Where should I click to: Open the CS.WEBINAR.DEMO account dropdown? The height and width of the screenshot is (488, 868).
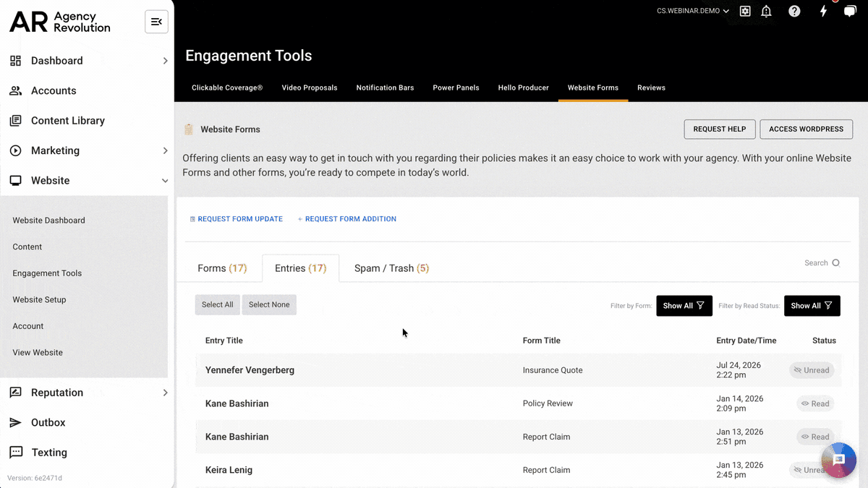693,11
